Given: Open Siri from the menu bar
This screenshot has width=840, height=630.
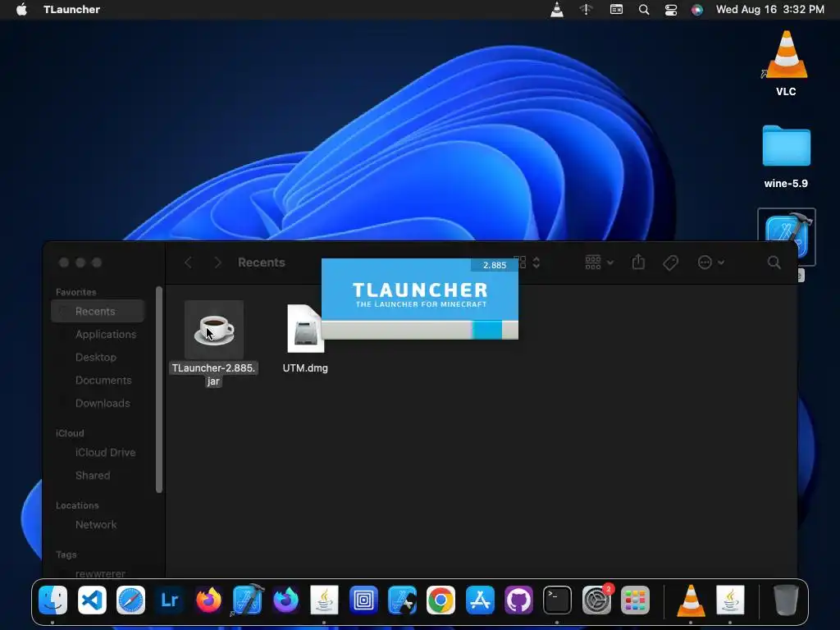Looking at the screenshot, I should [x=697, y=10].
